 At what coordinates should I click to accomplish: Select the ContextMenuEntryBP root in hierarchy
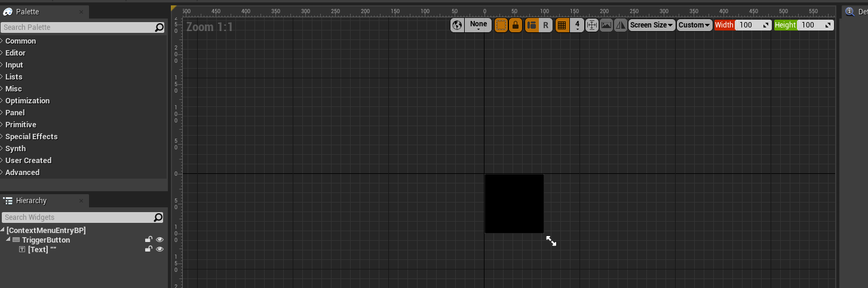point(46,231)
